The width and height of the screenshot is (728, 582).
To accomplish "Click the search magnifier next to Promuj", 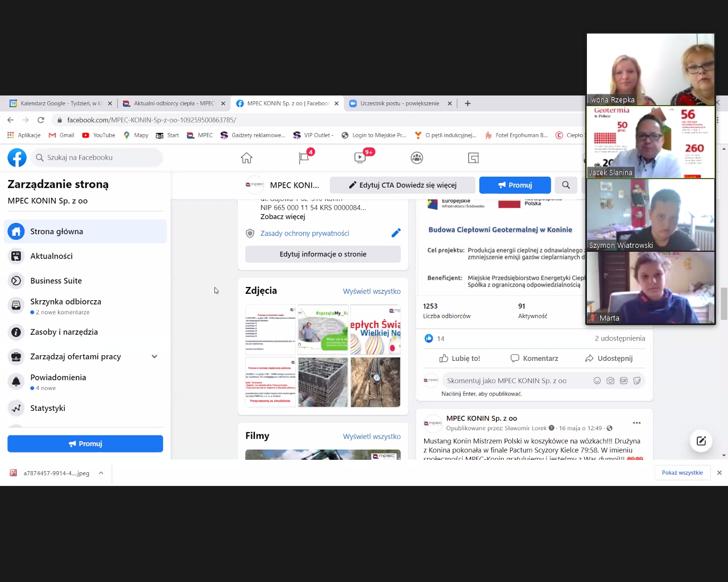I will click(x=566, y=185).
